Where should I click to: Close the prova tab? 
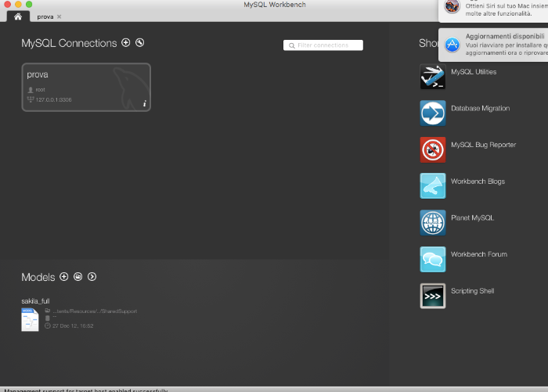point(59,16)
